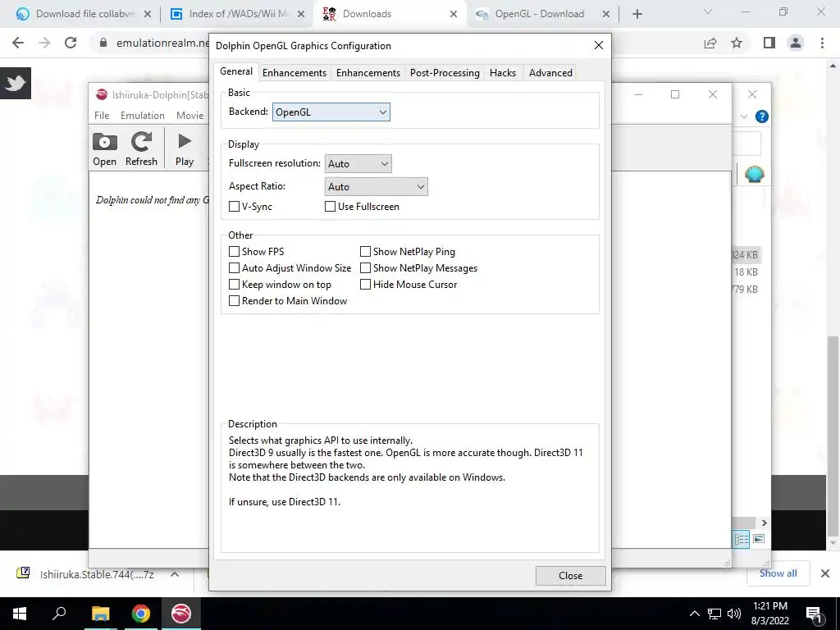
Task: Click the browser page vertical scrollbar
Action: [833, 436]
